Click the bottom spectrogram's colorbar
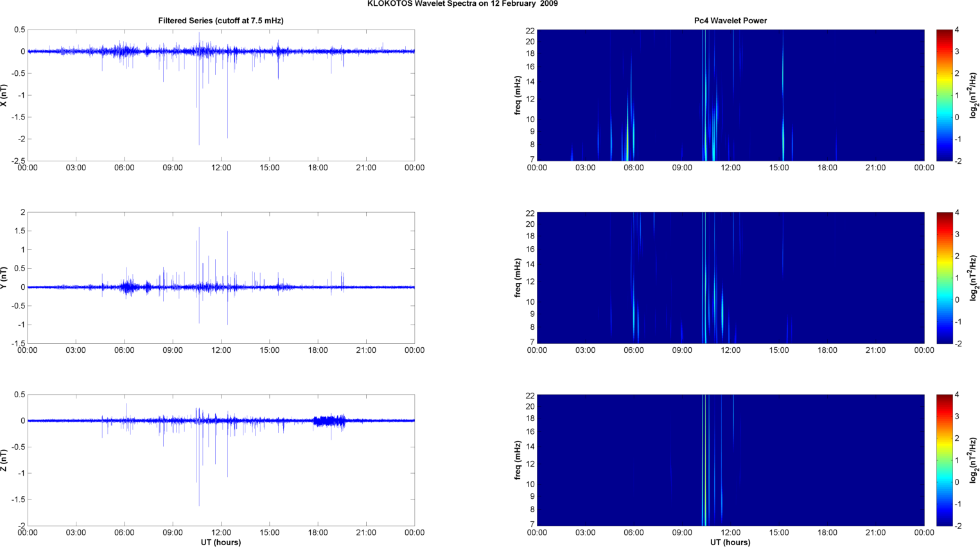This screenshot has width=980, height=547. click(x=944, y=460)
